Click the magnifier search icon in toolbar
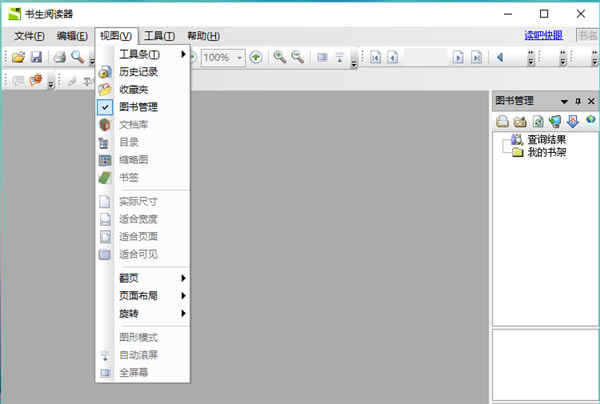 click(x=78, y=57)
